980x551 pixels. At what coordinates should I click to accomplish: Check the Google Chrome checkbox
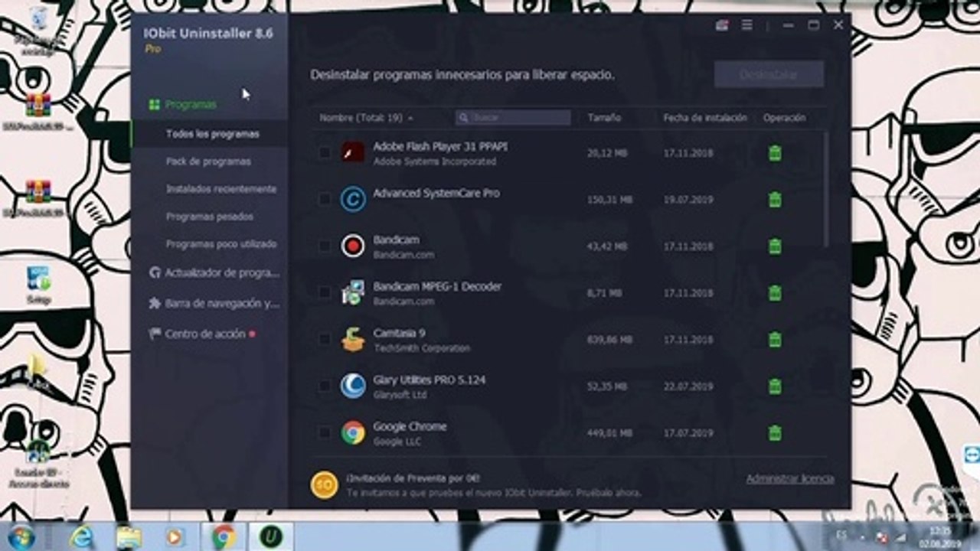coord(325,433)
